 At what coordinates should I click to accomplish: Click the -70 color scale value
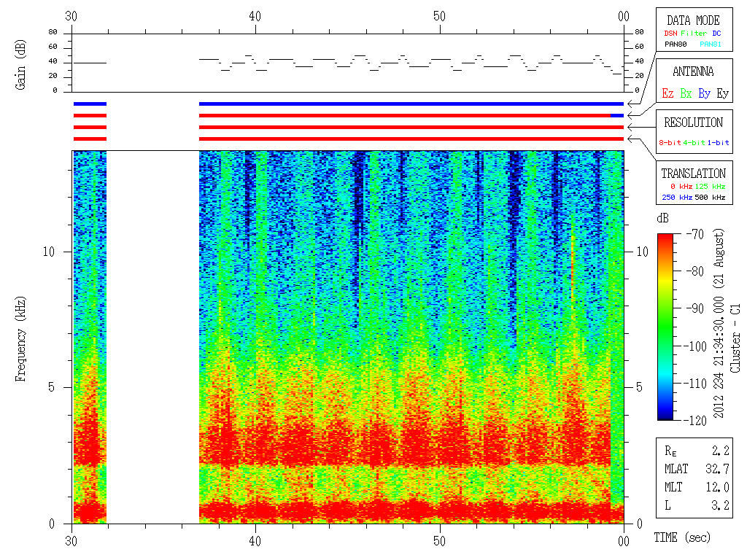695,234
